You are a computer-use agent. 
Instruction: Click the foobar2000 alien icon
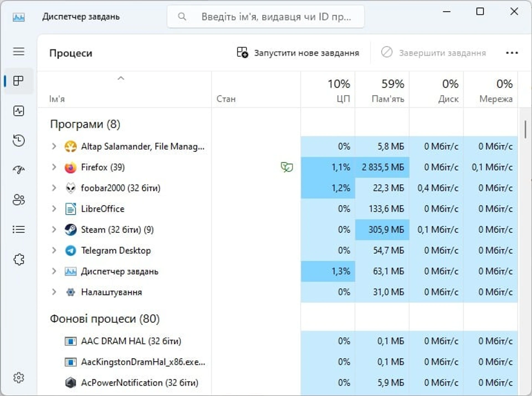(x=70, y=188)
